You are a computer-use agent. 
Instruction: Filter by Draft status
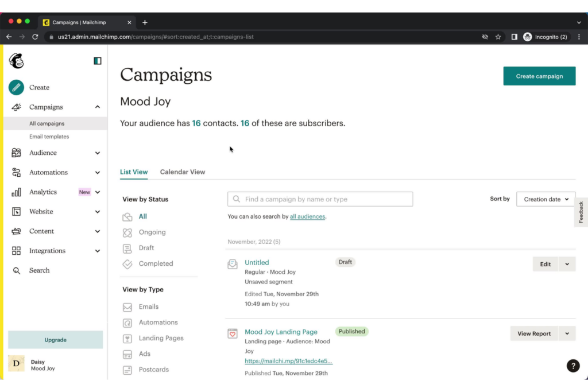[x=146, y=248]
